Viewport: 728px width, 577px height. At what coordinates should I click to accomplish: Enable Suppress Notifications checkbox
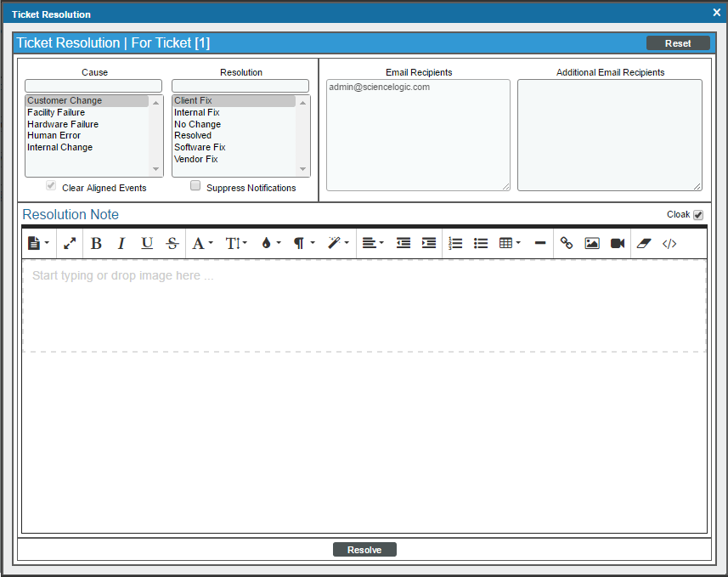pos(195,186)
